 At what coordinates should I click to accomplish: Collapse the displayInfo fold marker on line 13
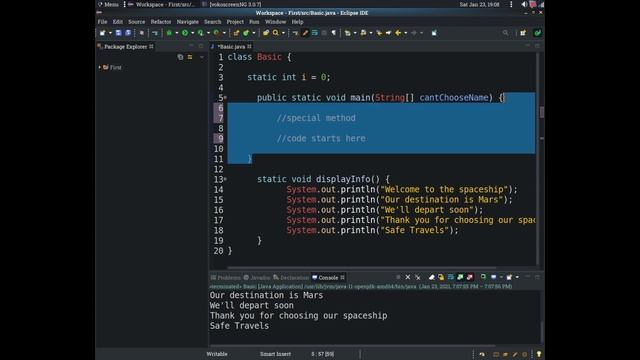pos(225,179)
